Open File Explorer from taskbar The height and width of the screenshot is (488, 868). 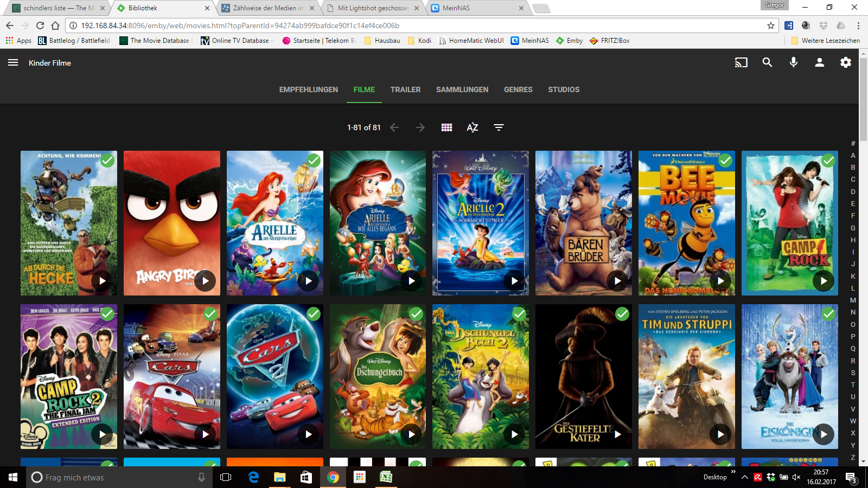[x=279, y=477]
